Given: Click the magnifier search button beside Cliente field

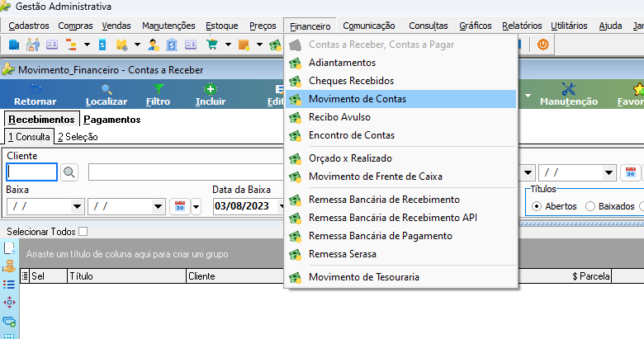Looking at the screenshot, I should click(69, 172).
